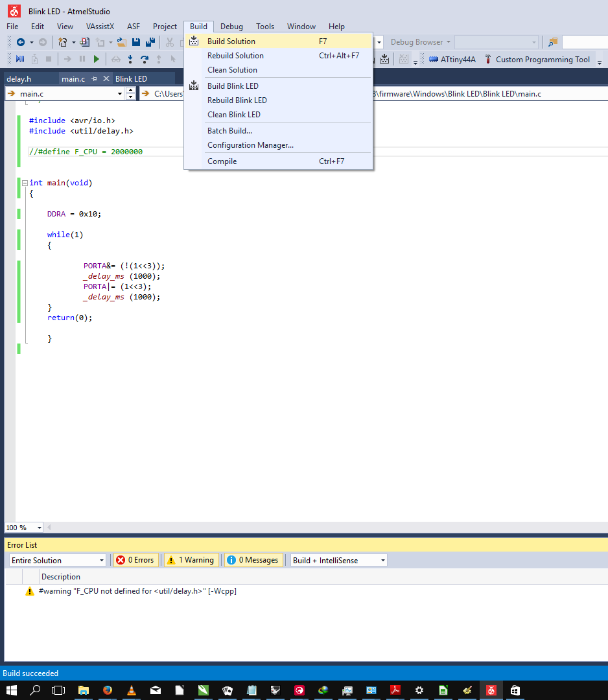Select Compile in the Build menu
The height and width of the screenshot is (700, 608).
279,161
